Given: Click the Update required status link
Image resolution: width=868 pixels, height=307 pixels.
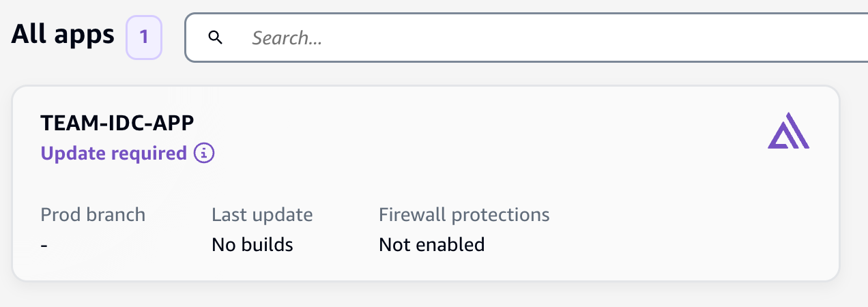Looking at the screenshot, I should point(114,153).
